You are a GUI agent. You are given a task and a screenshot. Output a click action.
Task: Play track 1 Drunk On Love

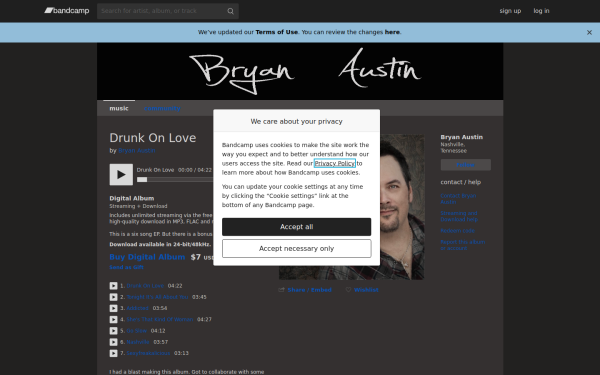point(113,286)
